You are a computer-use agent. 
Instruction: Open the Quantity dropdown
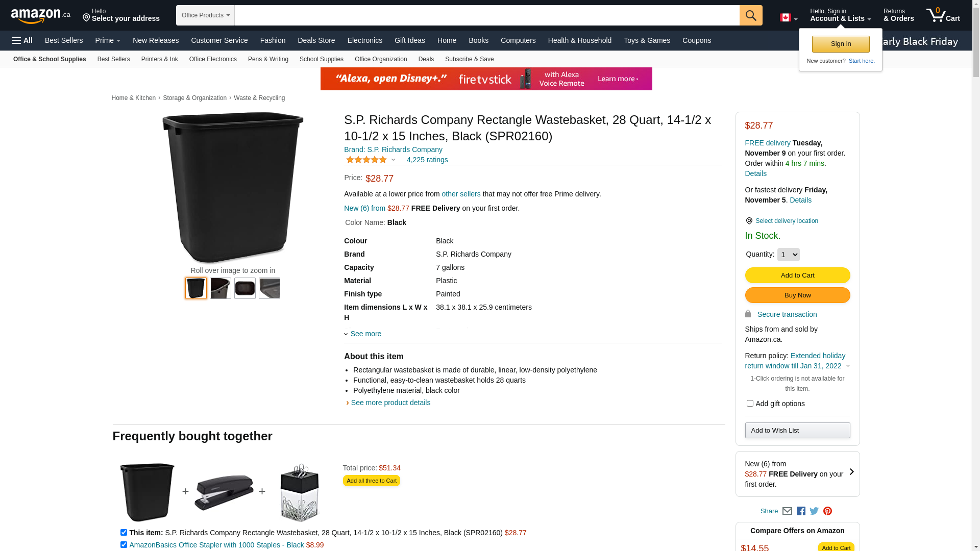click(x=788, y=255)
